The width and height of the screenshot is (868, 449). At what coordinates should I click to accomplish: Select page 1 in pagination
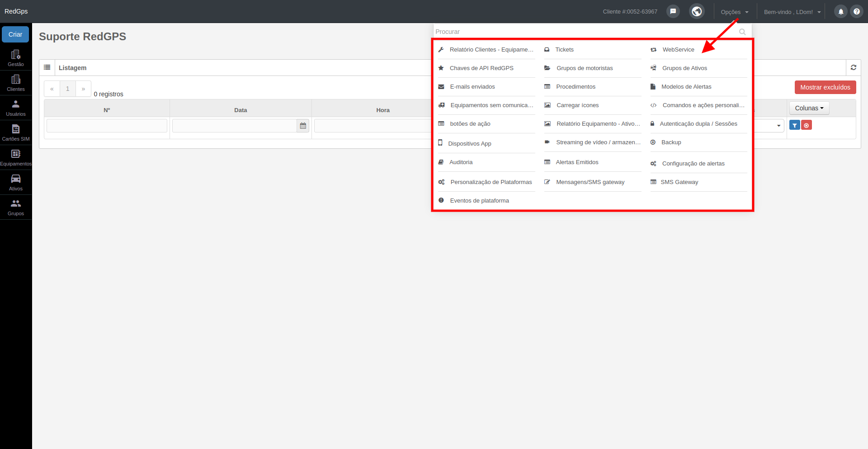tap(68, 89)
